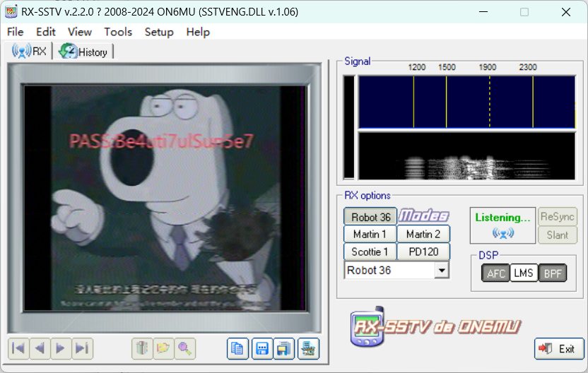
Task: Go to the previous received image
Action: point(40,349)
